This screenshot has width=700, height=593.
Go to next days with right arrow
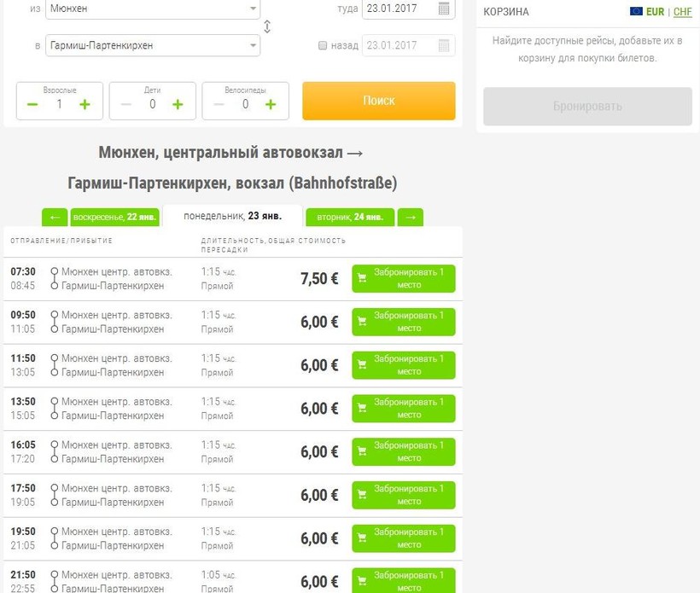click(x=411, y=218)
